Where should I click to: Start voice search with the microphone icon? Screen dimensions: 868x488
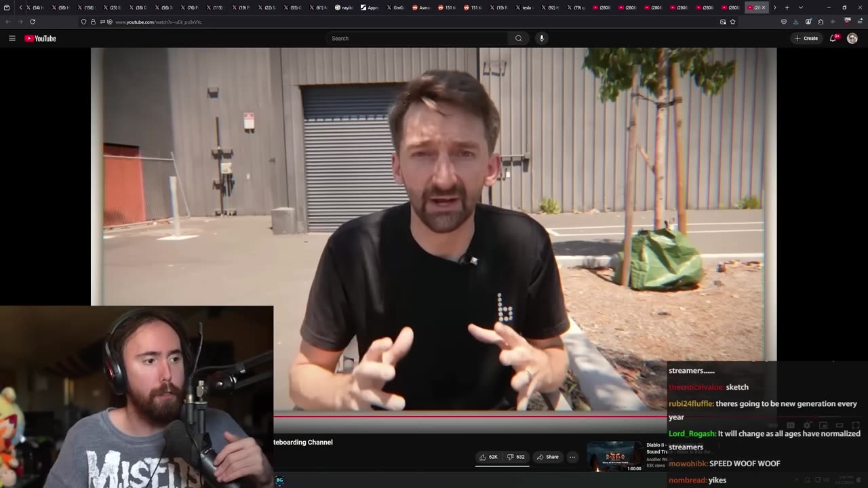pos(542,38)
